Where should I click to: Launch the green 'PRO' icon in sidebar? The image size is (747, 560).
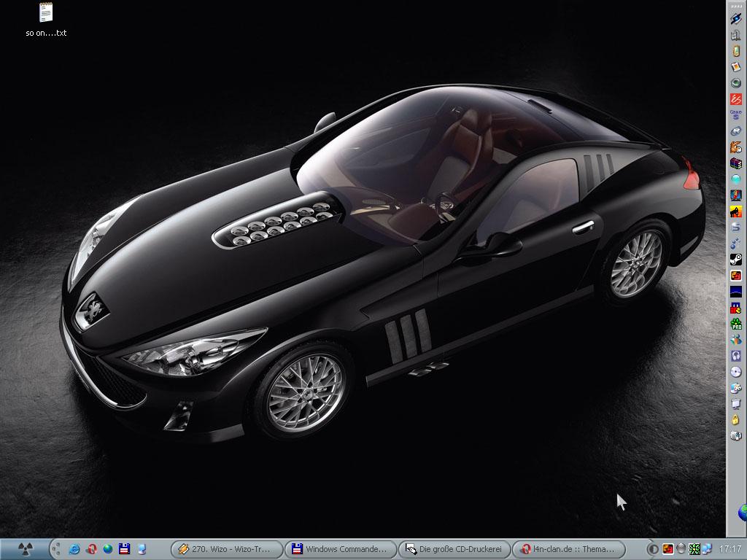point(736,323)
